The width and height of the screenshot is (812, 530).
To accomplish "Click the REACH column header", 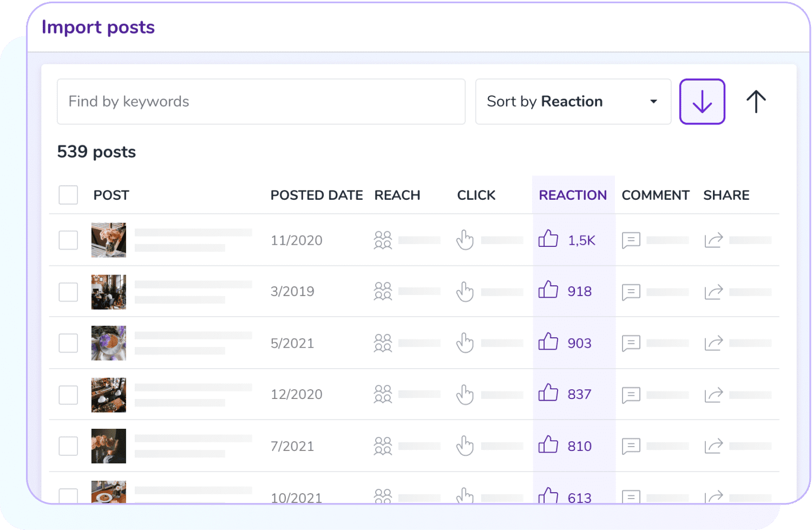I will tap(397, 195).
